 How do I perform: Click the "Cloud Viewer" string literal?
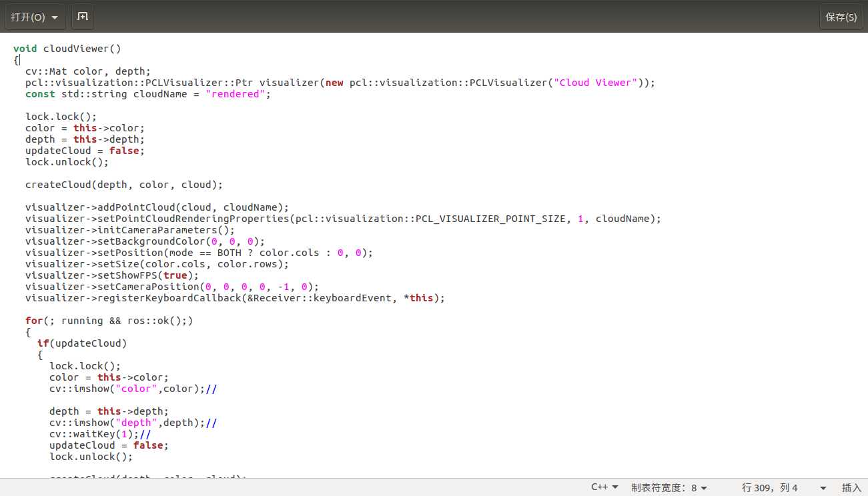596,83
